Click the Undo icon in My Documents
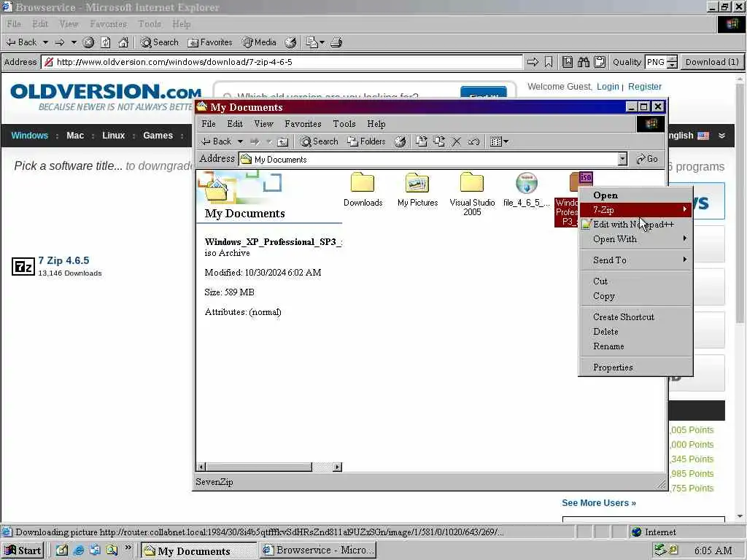Screen dimensions: 747x560 [x=473, y=141]
